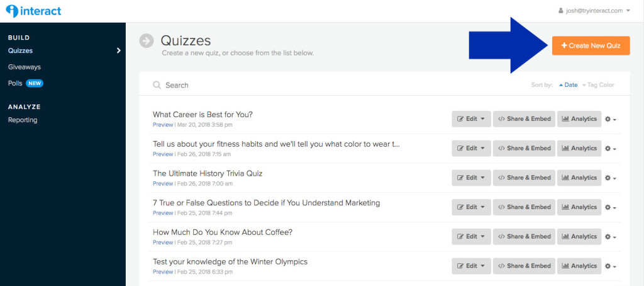Open Edit dropdown for 7 True or False quiz
This screenshot has height=286, width=644.
471,207
